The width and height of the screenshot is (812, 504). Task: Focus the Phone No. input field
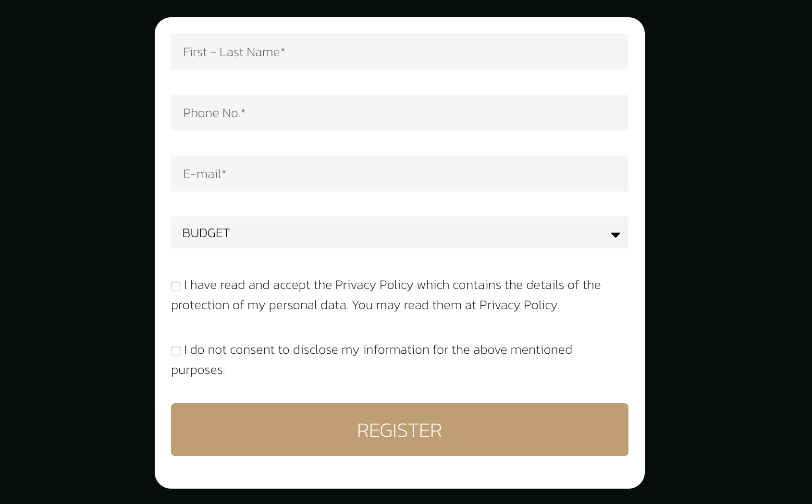400,112
